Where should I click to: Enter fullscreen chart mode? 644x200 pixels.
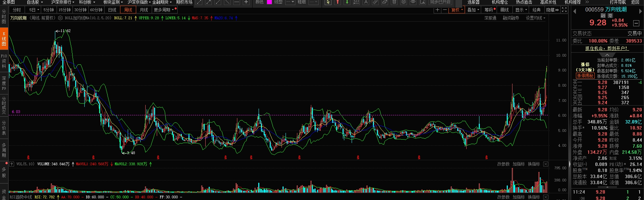564,10
